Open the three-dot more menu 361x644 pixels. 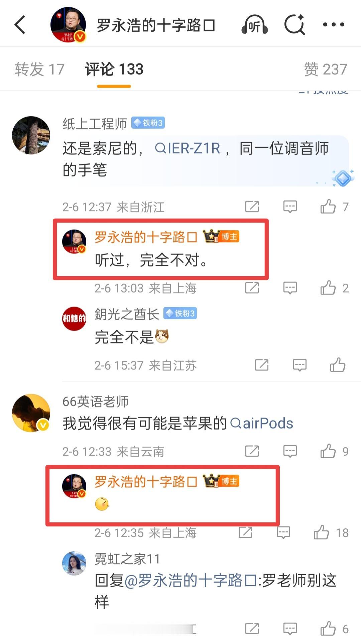pyautogui.click(x=334, y=24)
